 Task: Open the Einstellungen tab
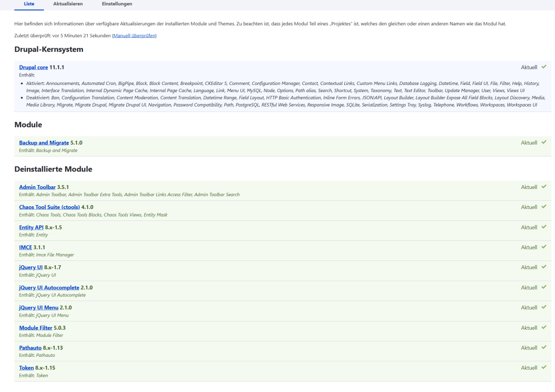tap(117, 4)
